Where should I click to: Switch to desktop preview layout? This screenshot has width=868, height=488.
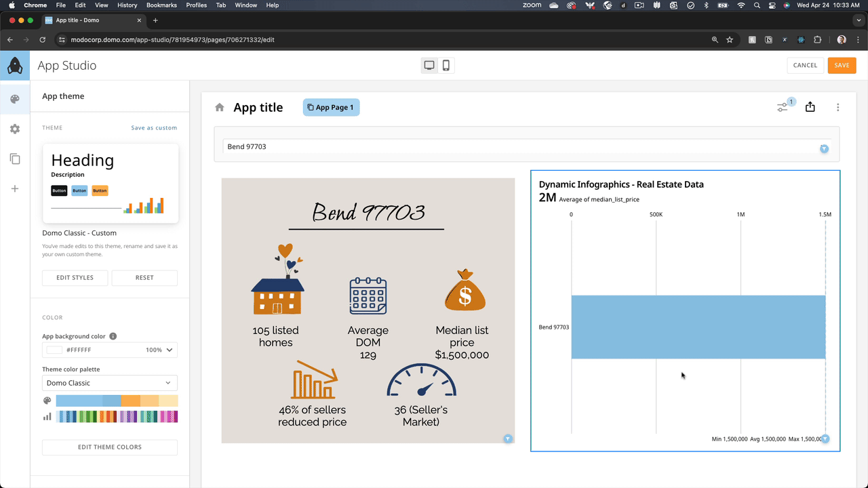pyautogui.click(x=429, y=65)
